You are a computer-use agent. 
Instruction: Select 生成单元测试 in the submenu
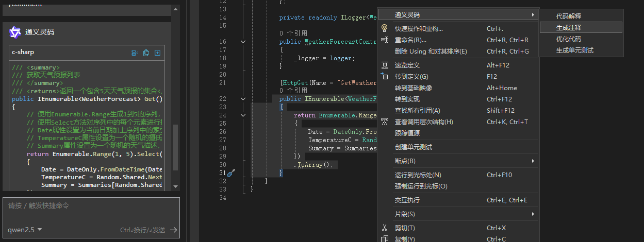click(581, 50)
